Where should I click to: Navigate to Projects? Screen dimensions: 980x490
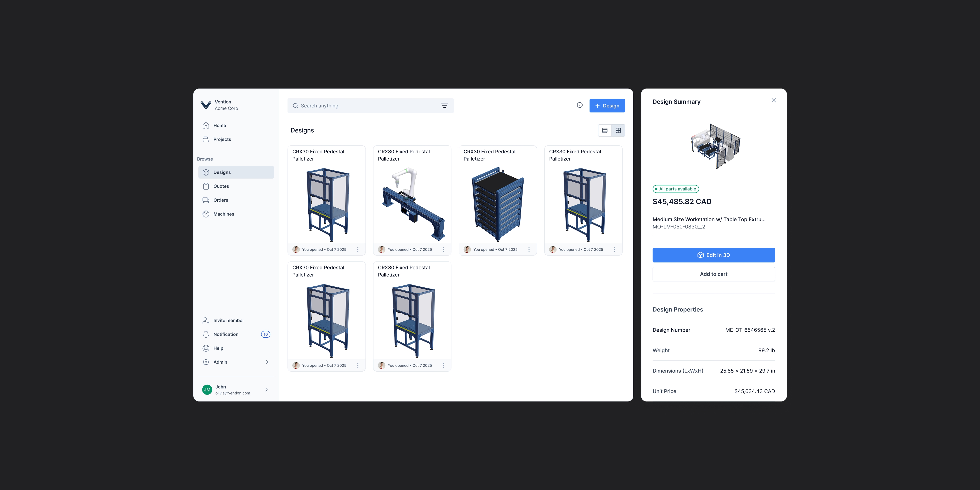tap(222, 139)
